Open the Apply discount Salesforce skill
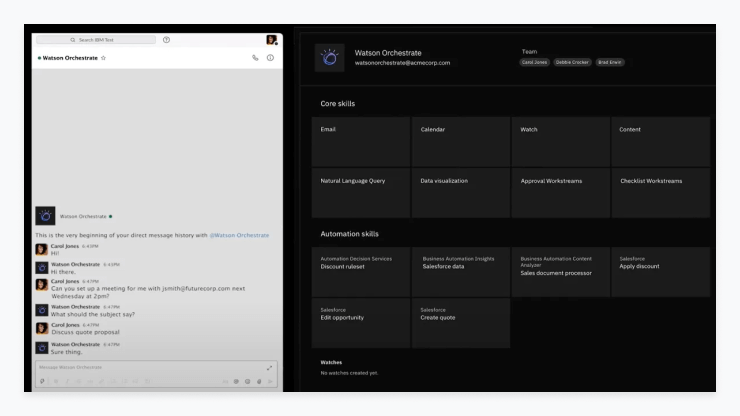The width and height of the screenshot is (740, 416). [661, 272]
